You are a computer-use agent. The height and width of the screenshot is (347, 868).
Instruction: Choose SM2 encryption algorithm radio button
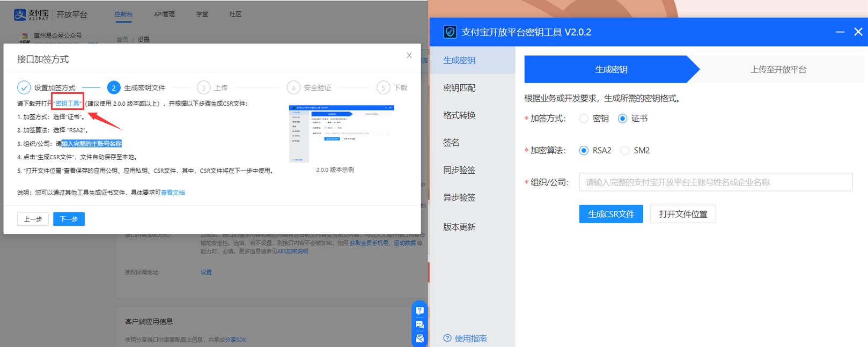pyautogui.click(x=624, y=151)
